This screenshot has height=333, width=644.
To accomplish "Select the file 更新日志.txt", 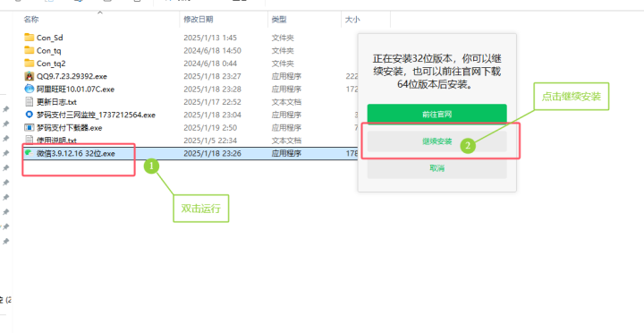I will [x=56, y=102].
